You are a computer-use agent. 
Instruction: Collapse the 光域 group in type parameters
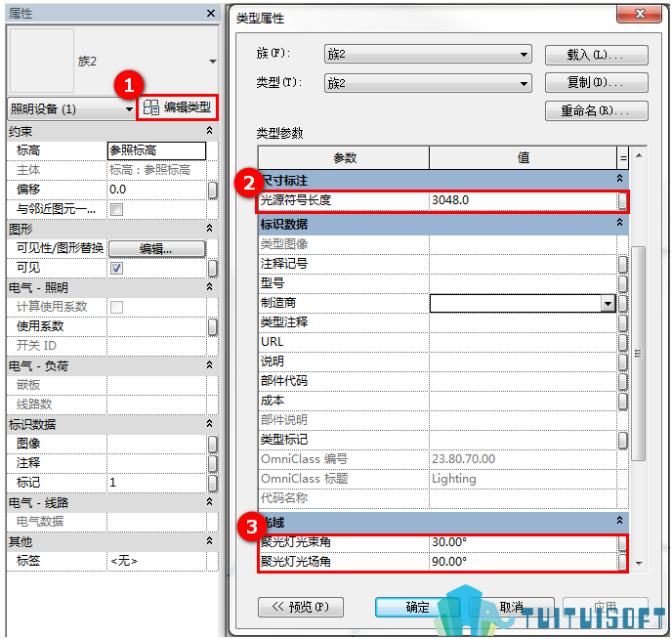pyautogui.click(x=619, y=520)
